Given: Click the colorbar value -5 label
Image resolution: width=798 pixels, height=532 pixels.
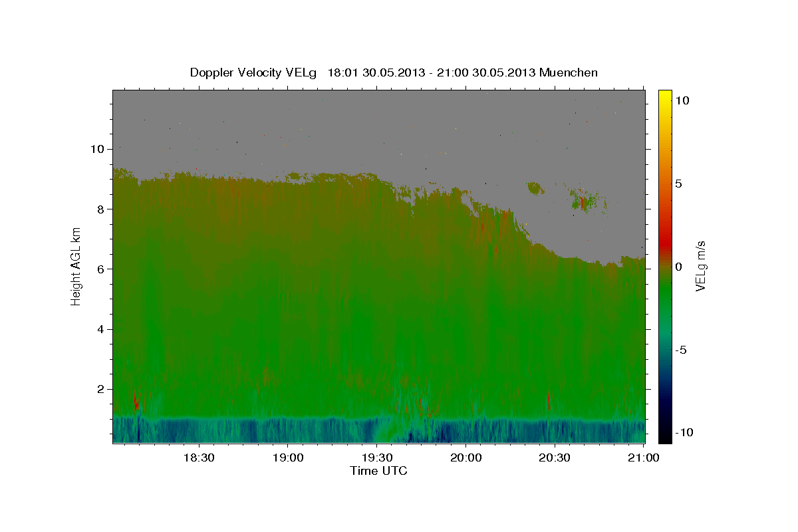Looking at the screenshot, I should (681, 350).
